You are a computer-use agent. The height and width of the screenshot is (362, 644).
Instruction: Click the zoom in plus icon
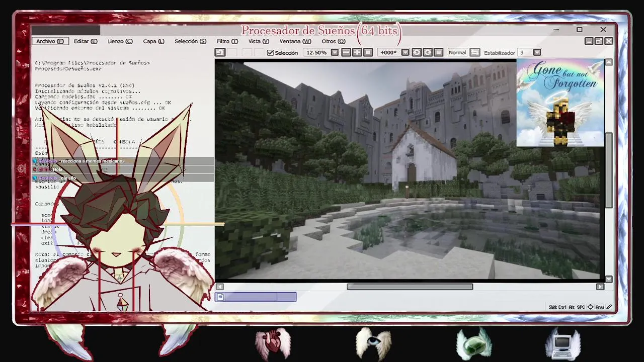coord(357,52)
